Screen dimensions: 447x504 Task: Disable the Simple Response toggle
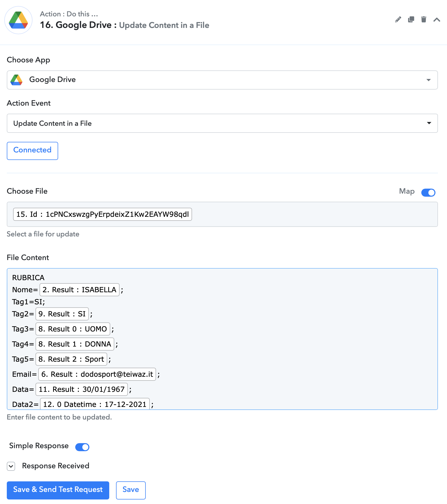pos(82,447)
